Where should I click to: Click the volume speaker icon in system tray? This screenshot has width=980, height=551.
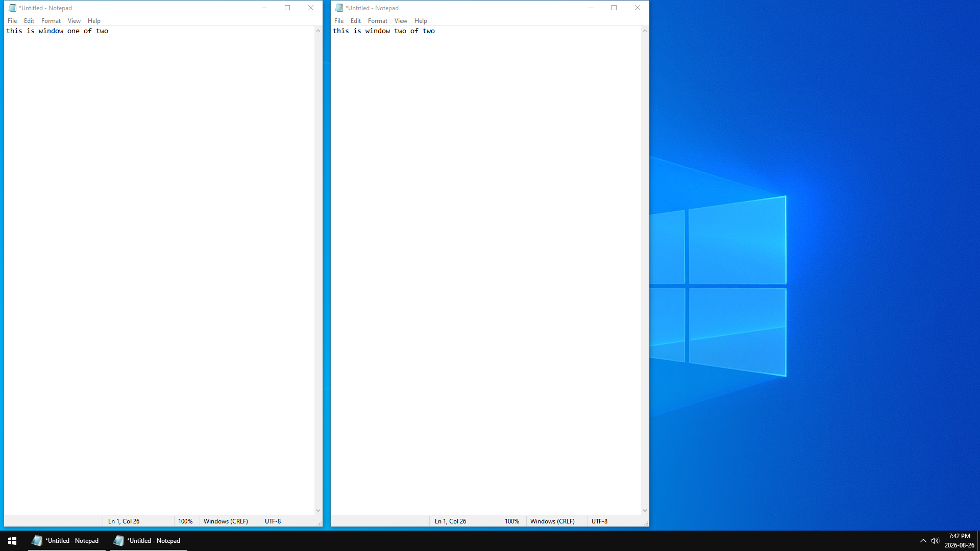point(935,541)
